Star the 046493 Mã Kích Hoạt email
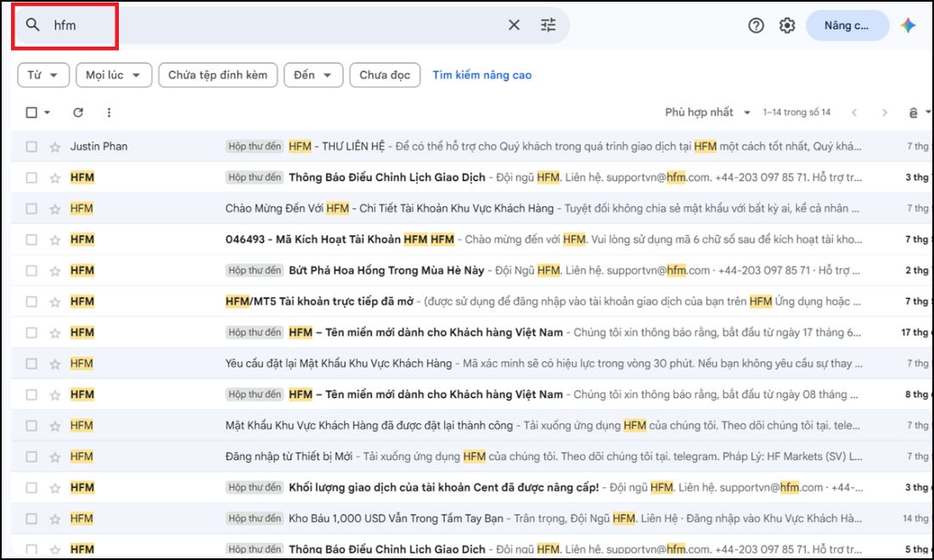Viewport: 934px width, 560px height. [55, 240]
